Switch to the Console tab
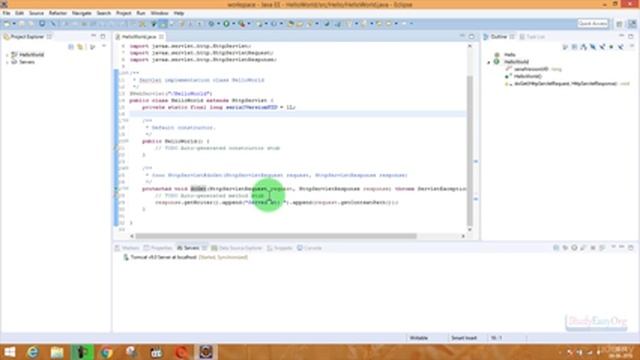This screenshot has width=640, height=360. coord(310,248)
